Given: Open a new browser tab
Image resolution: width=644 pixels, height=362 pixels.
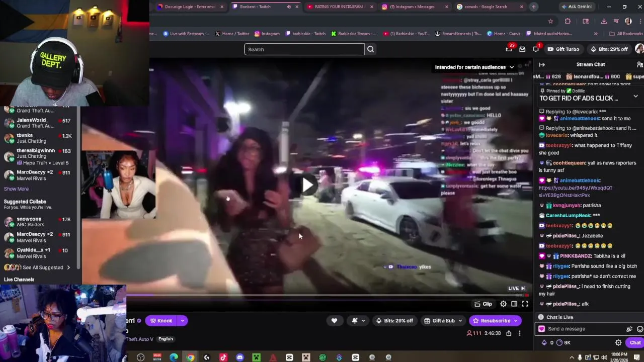Looking at the screenshot, I should [533, 7].
